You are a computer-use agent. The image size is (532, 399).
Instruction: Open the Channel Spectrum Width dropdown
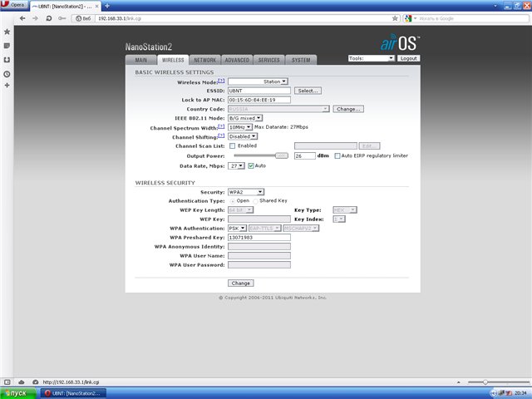240,127
